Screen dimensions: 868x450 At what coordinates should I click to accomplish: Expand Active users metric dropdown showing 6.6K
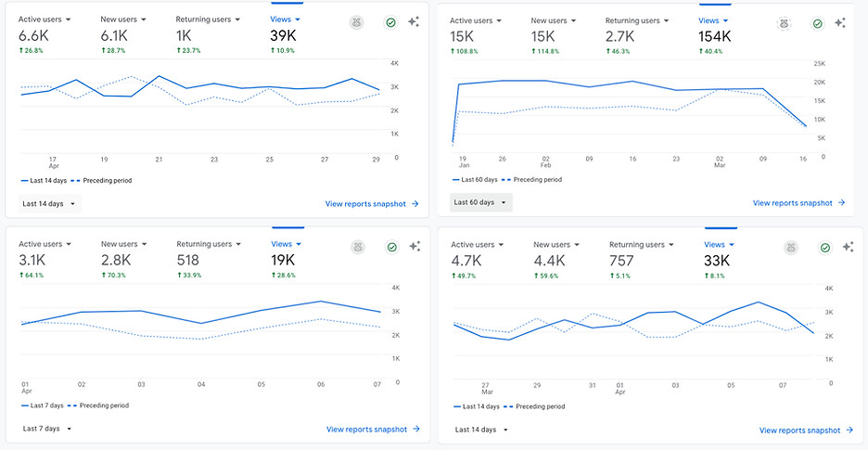(45, 19)
